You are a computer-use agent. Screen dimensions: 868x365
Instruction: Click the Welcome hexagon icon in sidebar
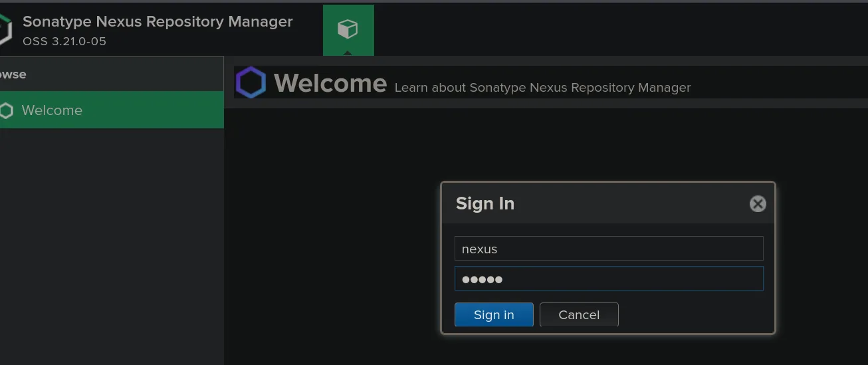pyautogui.click(x=6, y=110)
